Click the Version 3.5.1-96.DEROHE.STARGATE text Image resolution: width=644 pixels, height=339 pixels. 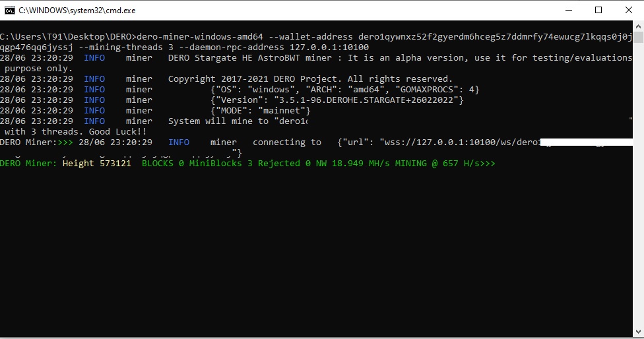[x=337, y=100]
